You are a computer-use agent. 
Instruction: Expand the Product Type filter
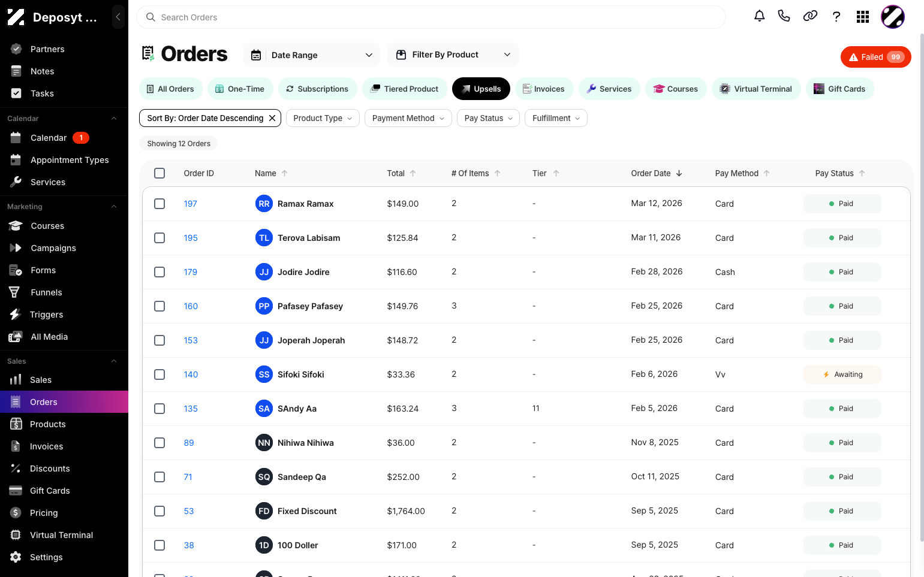click(x=323, y=118)
